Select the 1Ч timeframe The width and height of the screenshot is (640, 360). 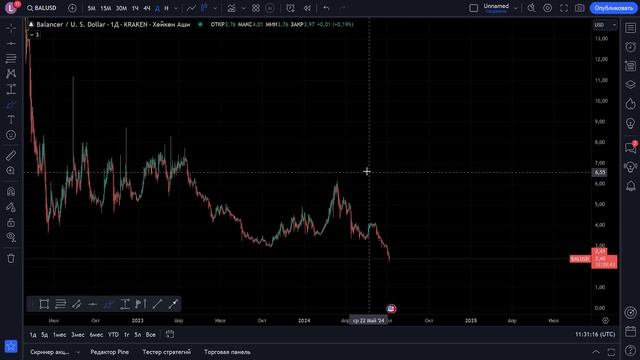pos(135,8)
